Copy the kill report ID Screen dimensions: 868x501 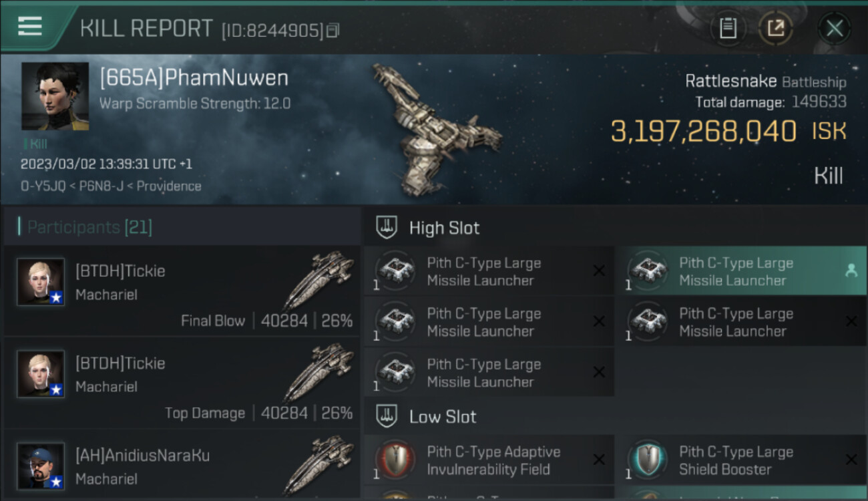(333, 30)
